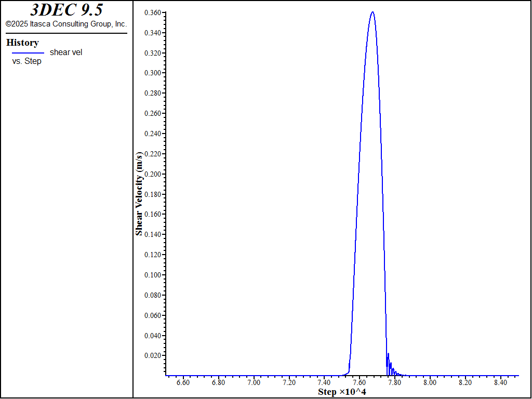The height and width of the screenshot is (399, 532).
Task: Click the 'Step ×10^4' x-axis title
Action: pyautogui.click(x=342, y=392)
